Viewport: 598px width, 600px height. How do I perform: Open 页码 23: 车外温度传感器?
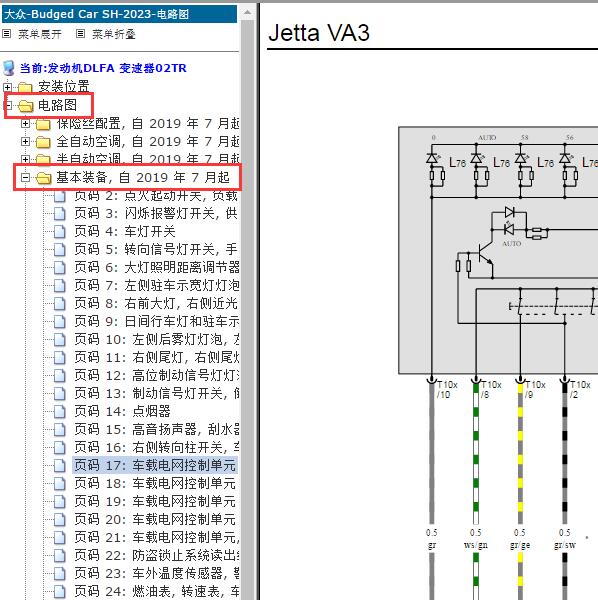pyautogui.click(x=157, y=573)
